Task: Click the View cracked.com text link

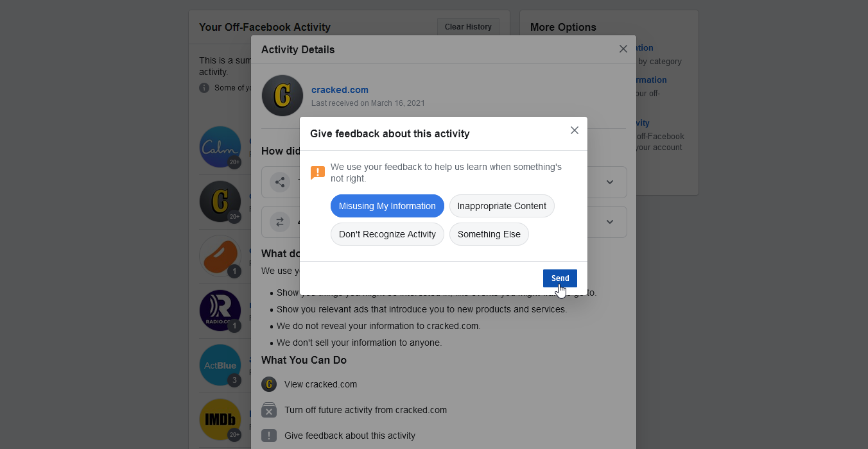Action: point(320,384)
